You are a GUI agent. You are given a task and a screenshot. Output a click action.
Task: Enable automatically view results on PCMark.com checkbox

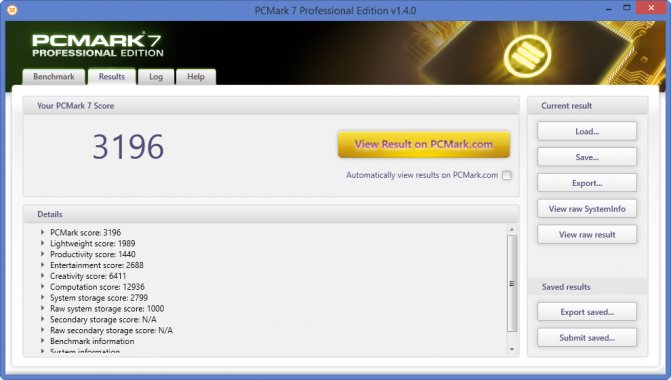(507, 175)
